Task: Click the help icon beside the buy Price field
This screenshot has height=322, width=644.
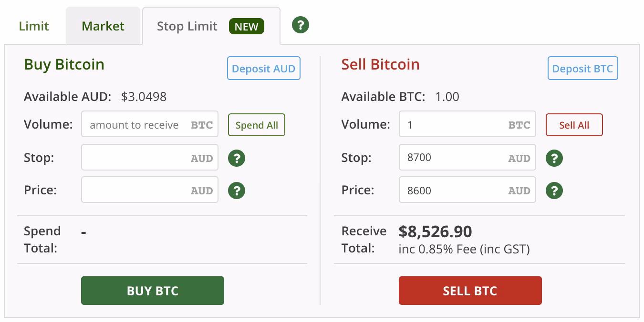Action: coord(237,190)
